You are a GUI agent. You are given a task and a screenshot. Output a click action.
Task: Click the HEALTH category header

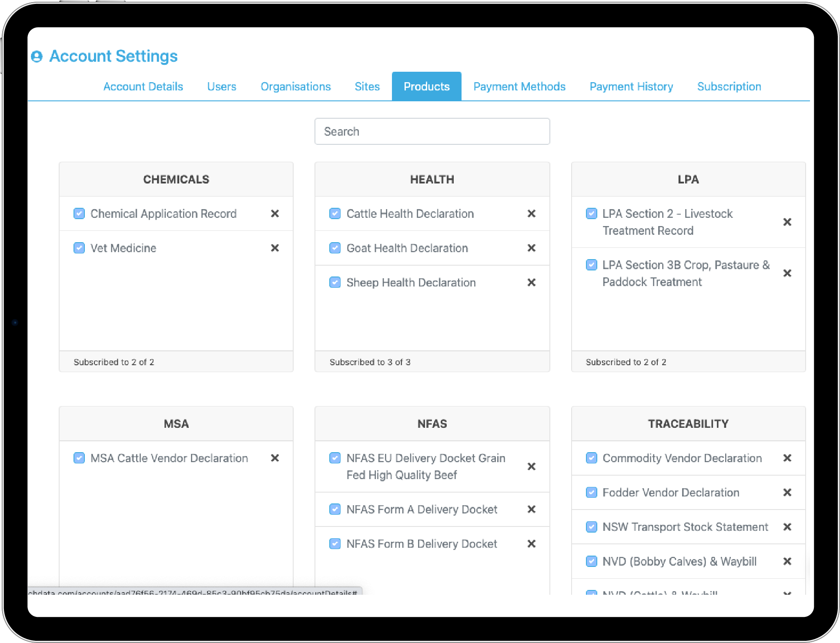432,180
